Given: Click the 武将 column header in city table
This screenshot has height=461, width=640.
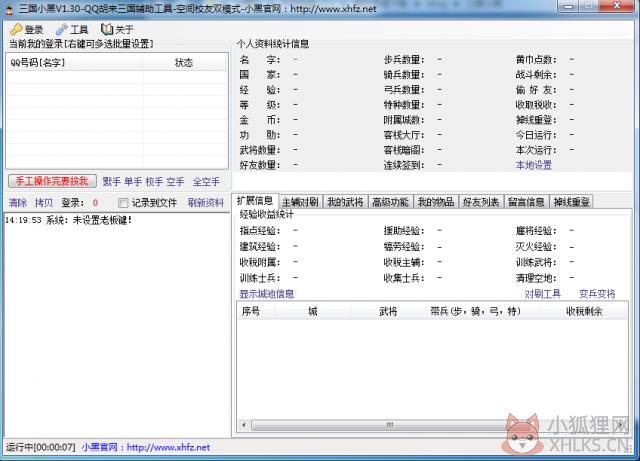Looking at the screenshot, I should [388, 312].
